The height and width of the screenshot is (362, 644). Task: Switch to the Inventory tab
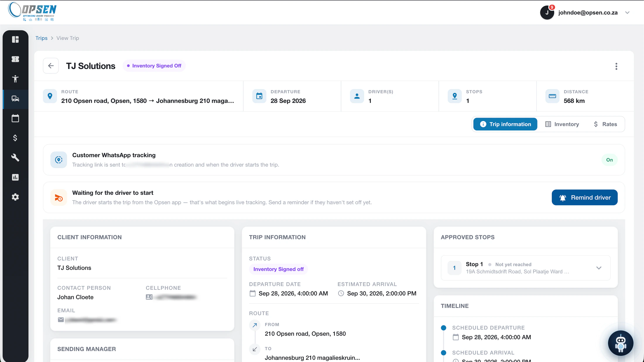click(x=562, y=124)
